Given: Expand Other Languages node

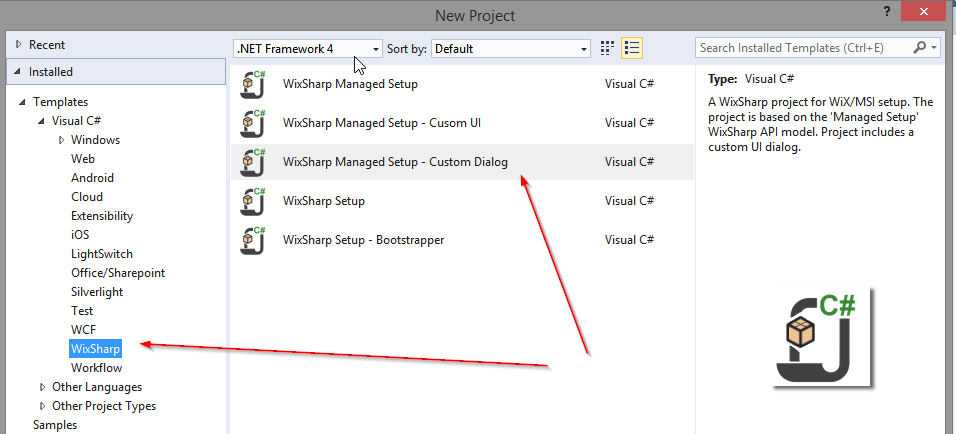Looking at the screenshot, I should click(42, 387).
